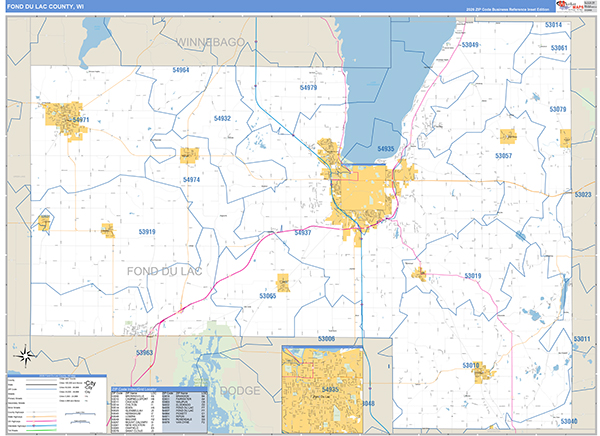Click the large yellow Fond du Lac city area

(358, 193)
